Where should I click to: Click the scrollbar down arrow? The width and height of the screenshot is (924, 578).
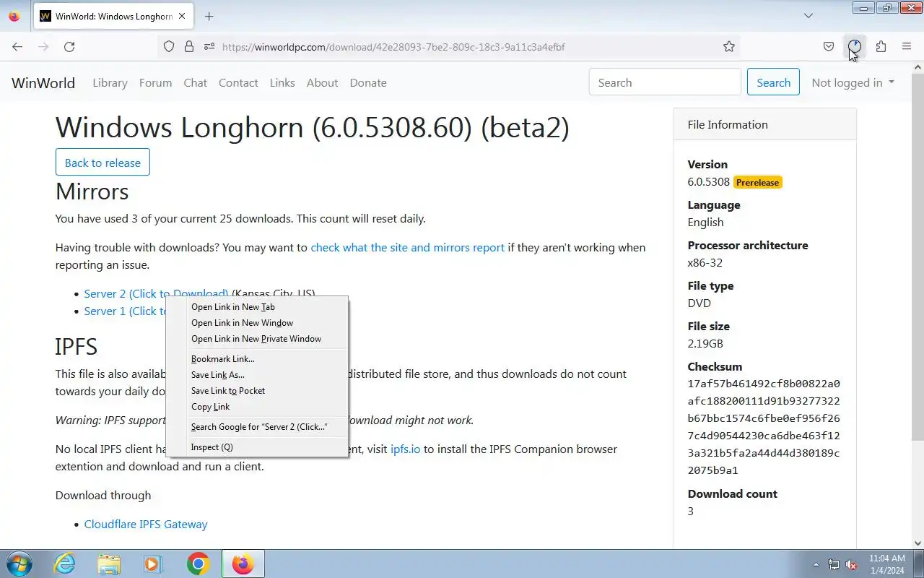(918, 543)
